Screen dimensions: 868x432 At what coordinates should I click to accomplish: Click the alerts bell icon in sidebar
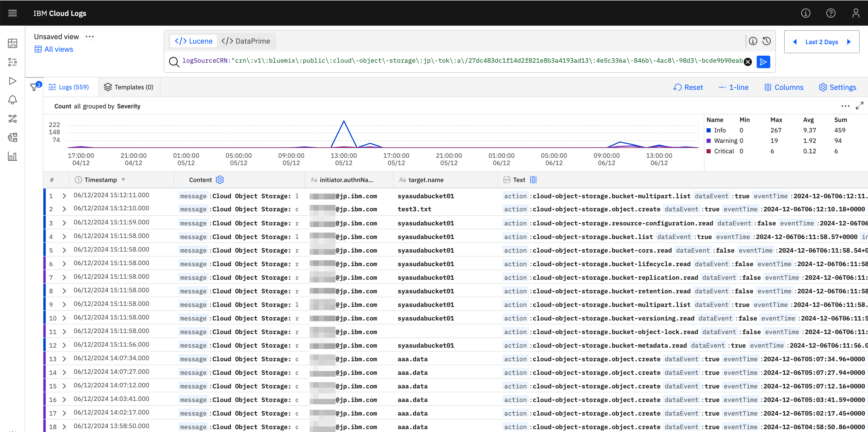[13, 100]
